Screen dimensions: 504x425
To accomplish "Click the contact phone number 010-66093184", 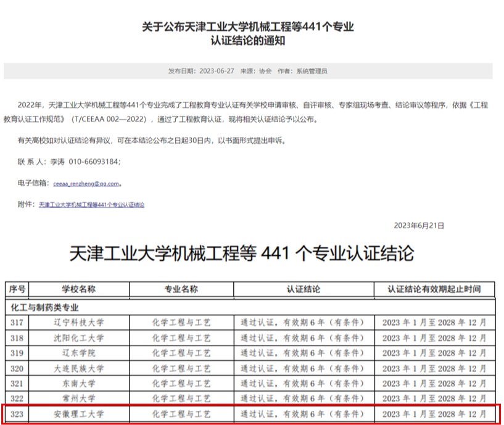I will [x=93, y=162].
